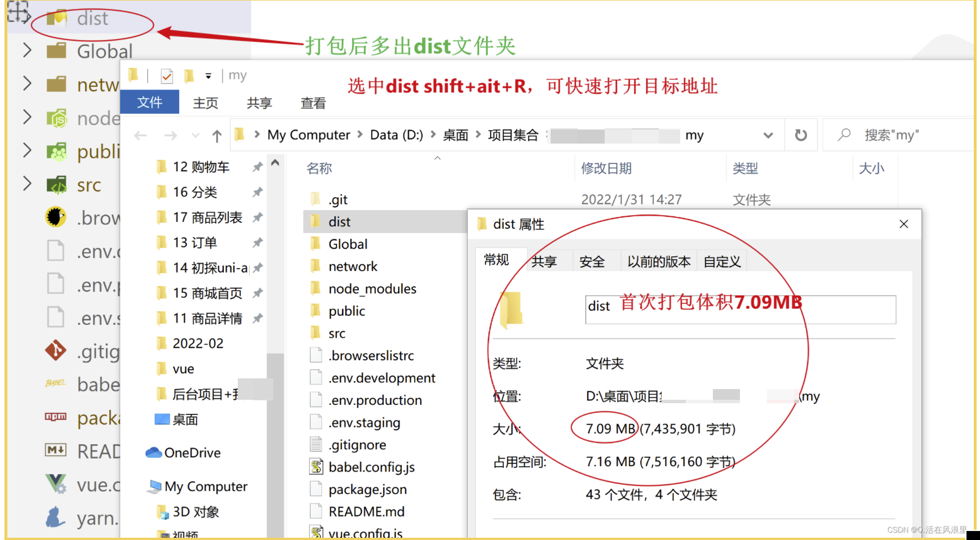Click the yarn lock icon in editor tree
The width and height of the screenshot is (980, 540).
pos(56,517)
